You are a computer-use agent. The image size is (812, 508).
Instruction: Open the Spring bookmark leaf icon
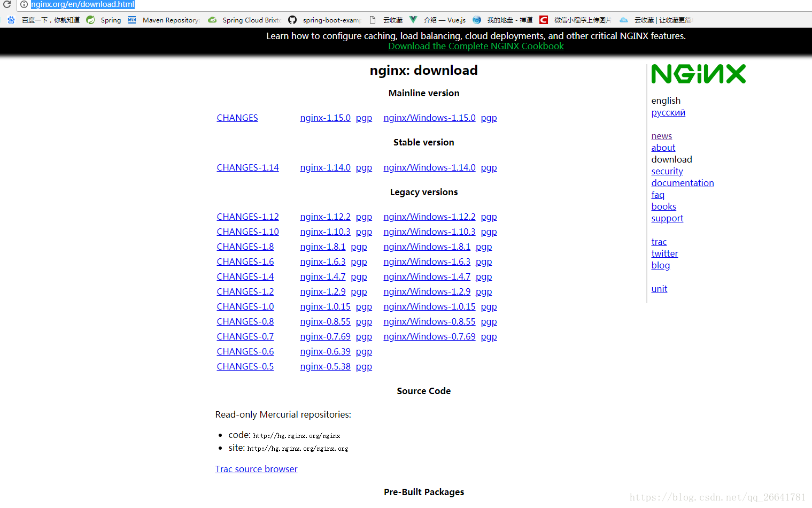pos(91,20)
